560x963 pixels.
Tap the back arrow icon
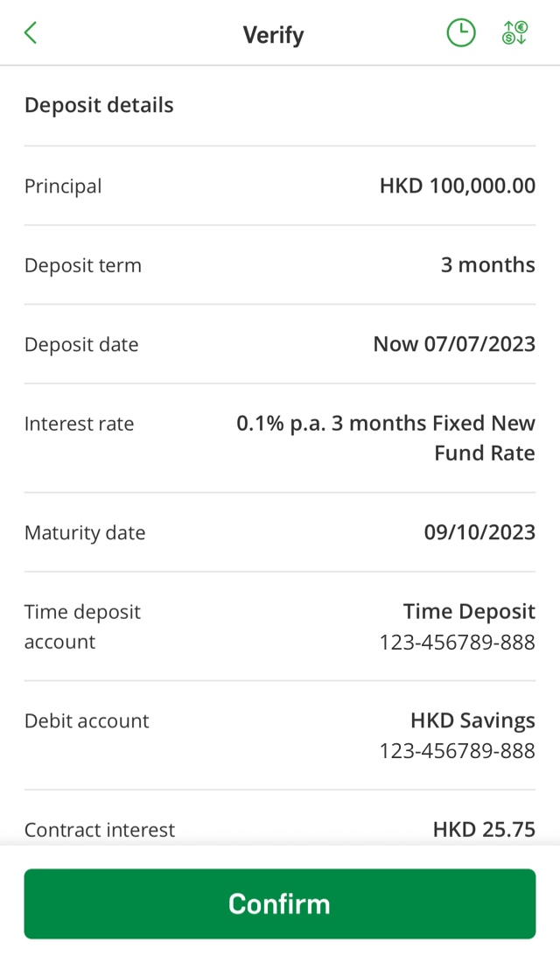click(x=31, y=33)
